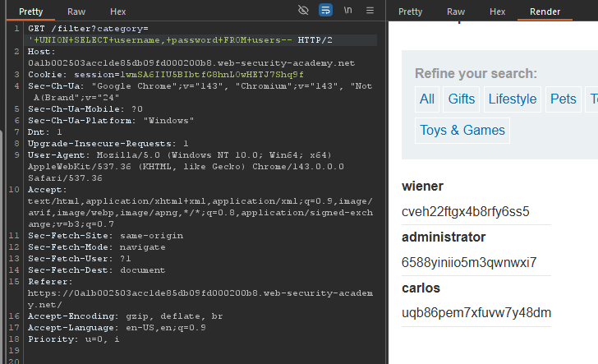Click the GET /filter?category= request line
The width and height of the screenshot is (598, 364).
88,29
